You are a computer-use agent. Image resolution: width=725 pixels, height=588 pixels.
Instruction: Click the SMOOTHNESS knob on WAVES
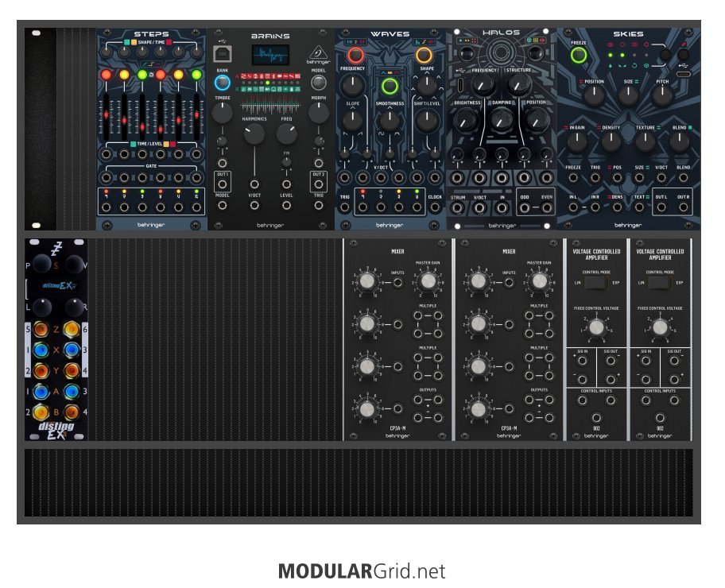(x=390, y=120)
